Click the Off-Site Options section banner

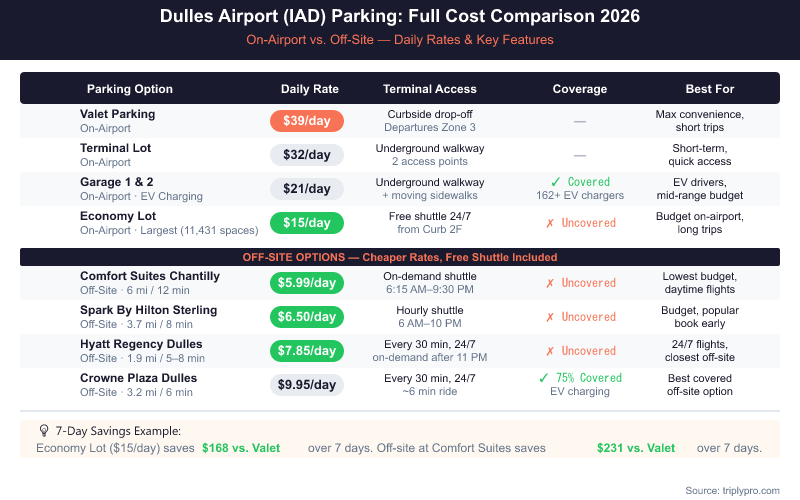(400, 257)
